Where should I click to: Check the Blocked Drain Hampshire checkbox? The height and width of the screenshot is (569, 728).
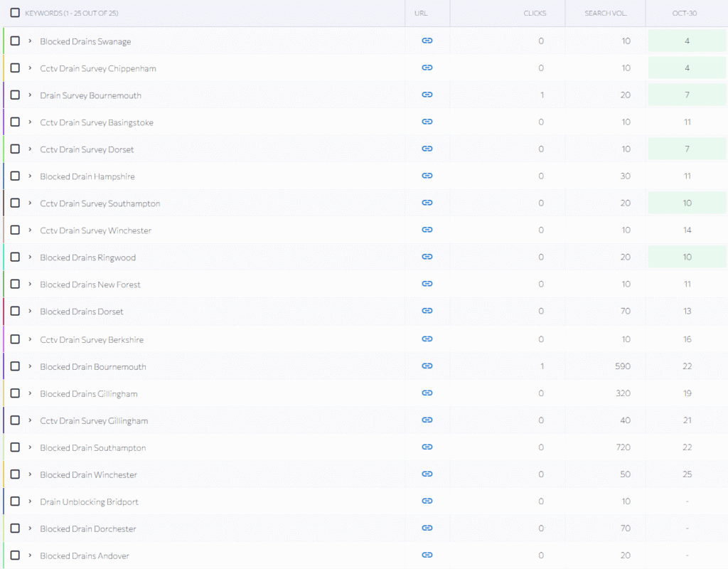pyautogui.click(x=15, y=176)
